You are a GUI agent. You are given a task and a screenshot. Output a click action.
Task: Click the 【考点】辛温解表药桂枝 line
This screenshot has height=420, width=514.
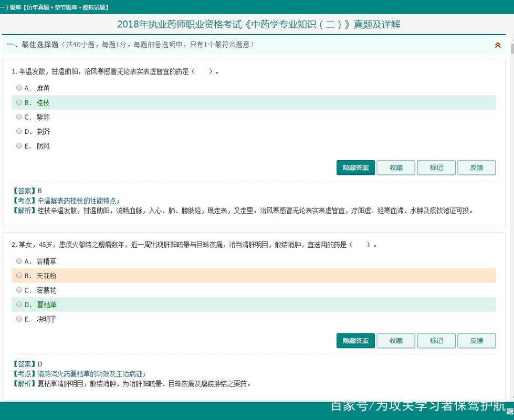coord(66,201)
